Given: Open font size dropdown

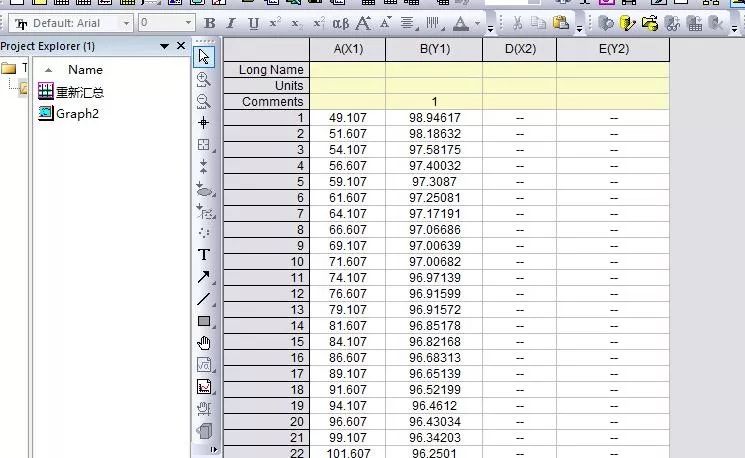Looking at the screenshot, I should pos(188,23).
